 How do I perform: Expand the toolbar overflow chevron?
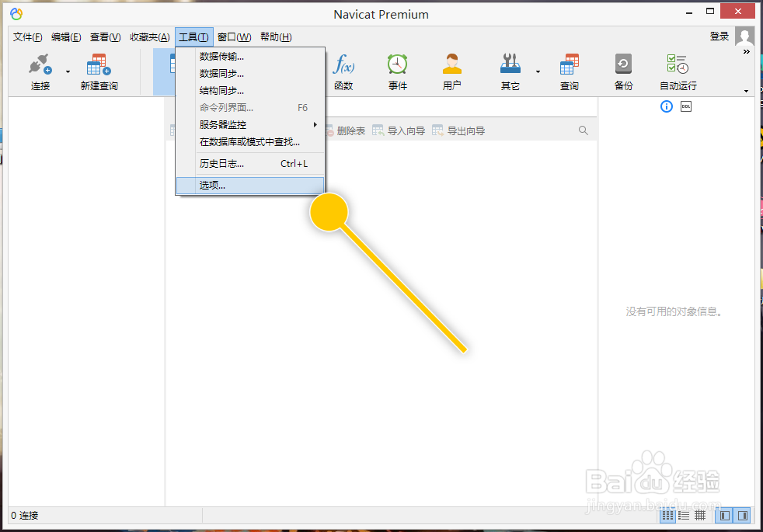(747, 51)
